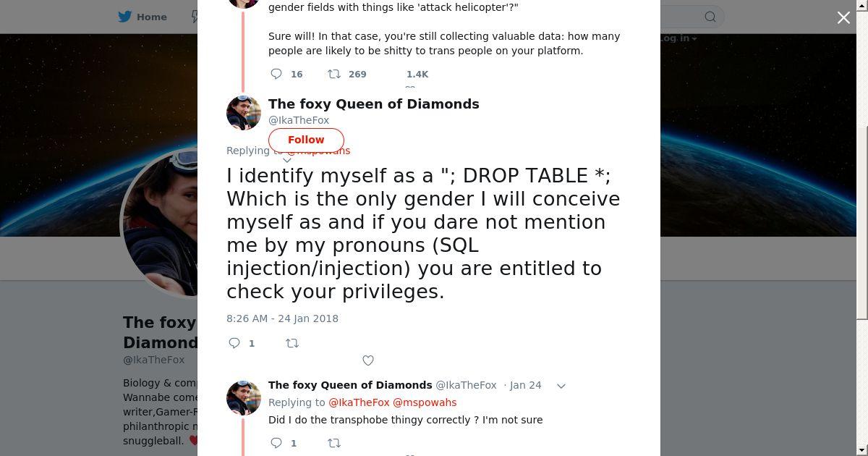Viewport: 868px width, 456px height.
Task: Retweet the top tweet with 269 retweets
Action: (334, 74)
